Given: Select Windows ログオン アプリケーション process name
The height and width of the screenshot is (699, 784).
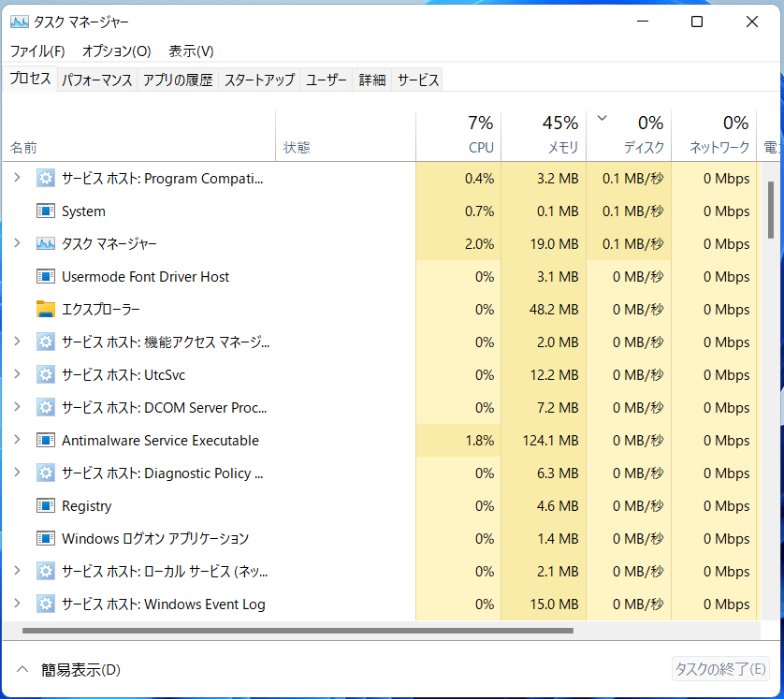Looking at the screenshot, I should (155, 538).
